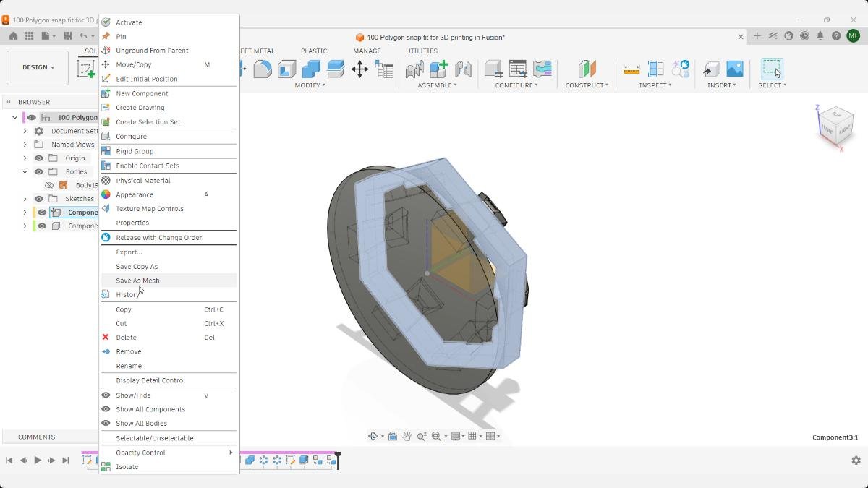Switch to the PLASTIC toolbar tab
The height and width of the screenshot is (488, 868).
tap(314, 51)
